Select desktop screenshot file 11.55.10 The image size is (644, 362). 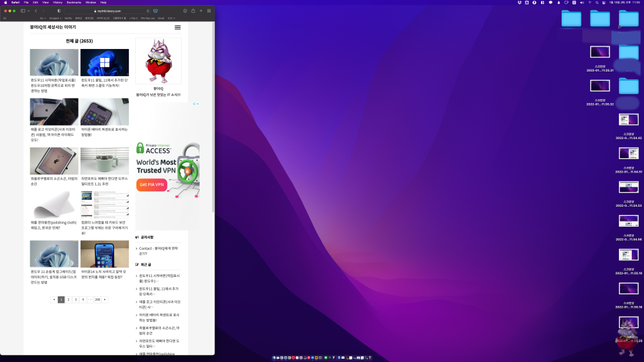629,254
